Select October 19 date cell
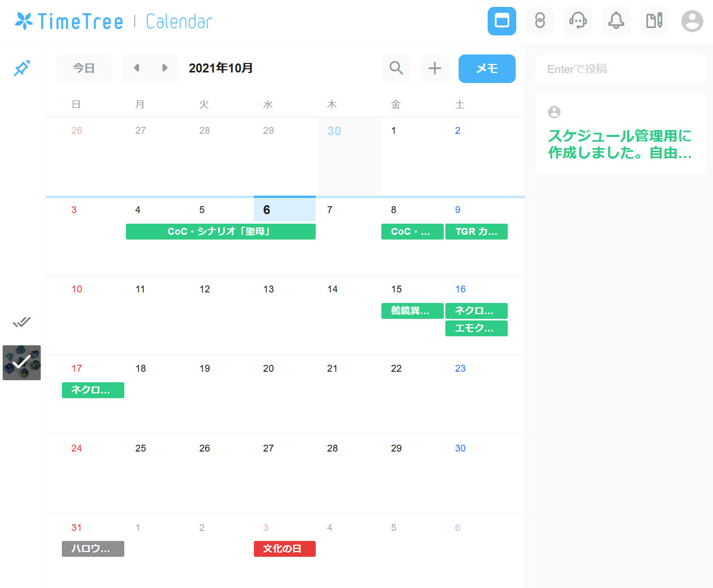 221,394
